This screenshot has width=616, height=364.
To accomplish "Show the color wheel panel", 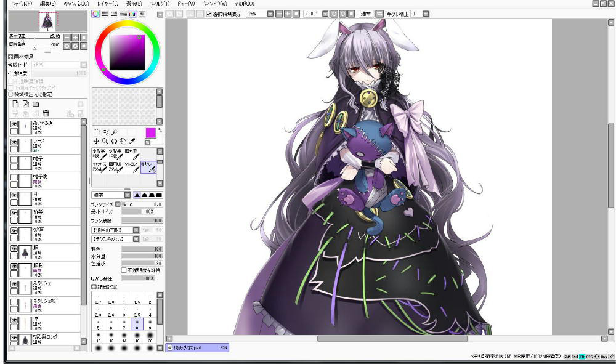I will [x=95, y=14].
